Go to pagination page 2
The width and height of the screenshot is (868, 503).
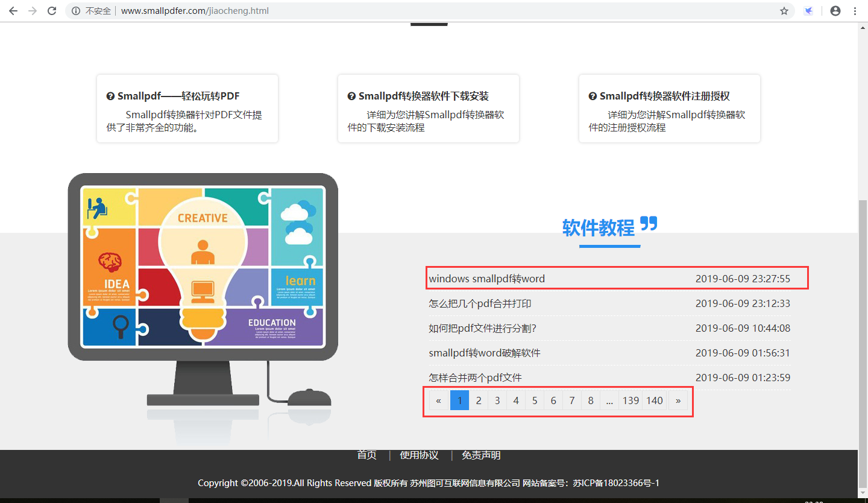click(x=478, y=400)
